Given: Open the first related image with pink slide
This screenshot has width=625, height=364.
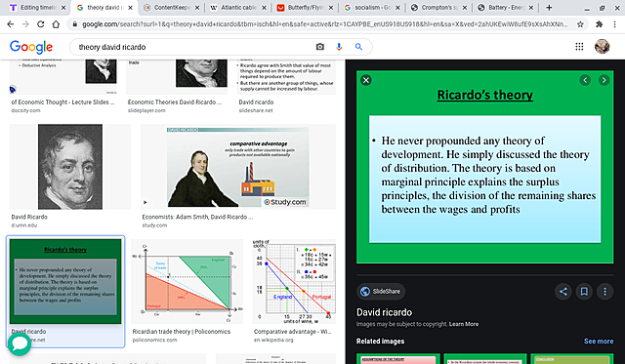Looking at the screenshot, I should (398, 358).
